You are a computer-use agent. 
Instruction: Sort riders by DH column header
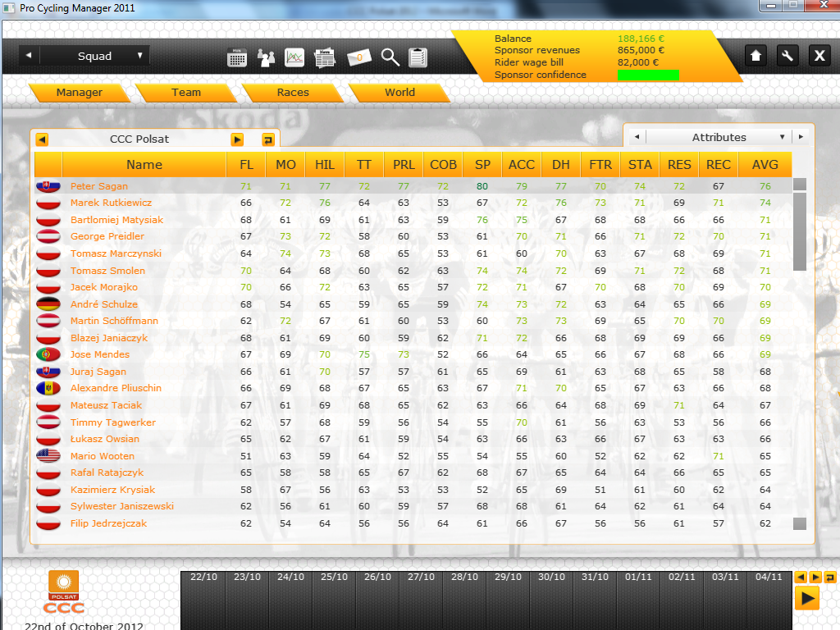pyautogui.click(x=561, y=164)
